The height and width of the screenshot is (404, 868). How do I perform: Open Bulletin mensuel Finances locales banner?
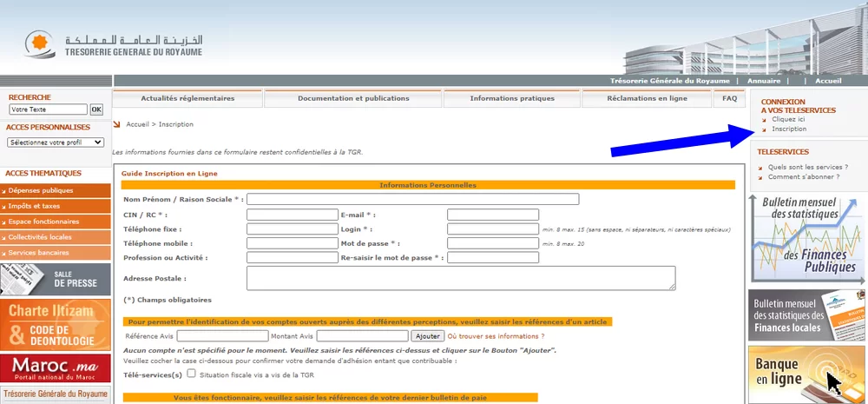[806, 315]
